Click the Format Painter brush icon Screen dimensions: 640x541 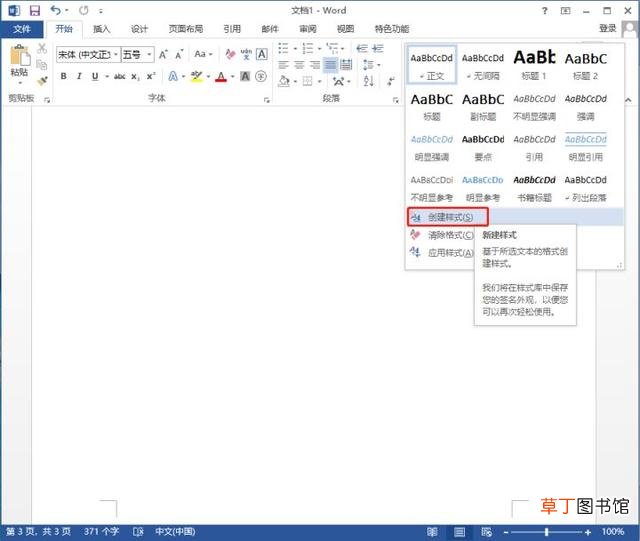pyautogui.click(x=42, y=80)
